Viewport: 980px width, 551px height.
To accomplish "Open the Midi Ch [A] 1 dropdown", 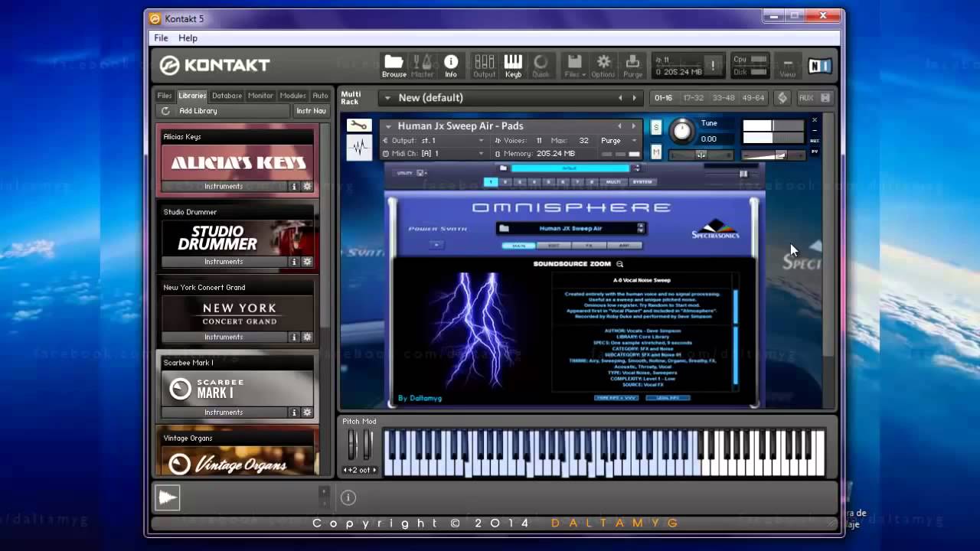I will 433,154.
